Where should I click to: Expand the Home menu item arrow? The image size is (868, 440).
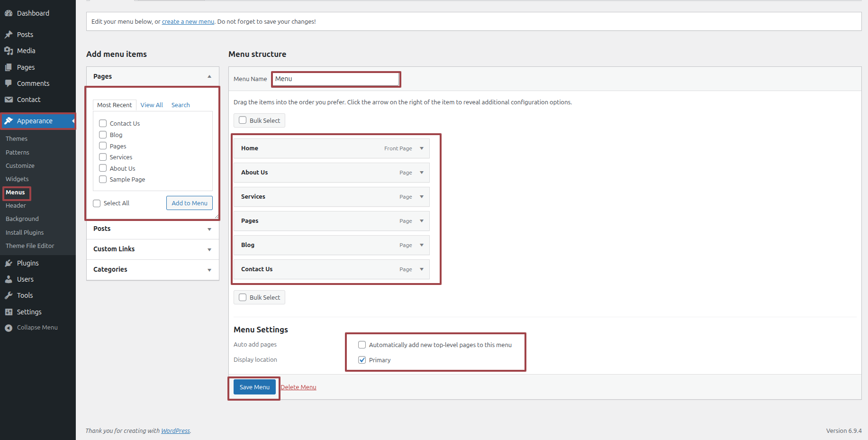422,148
